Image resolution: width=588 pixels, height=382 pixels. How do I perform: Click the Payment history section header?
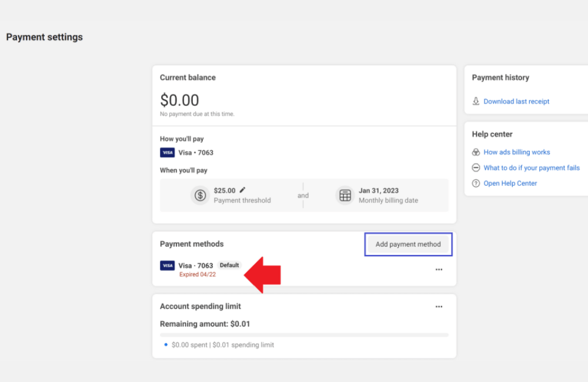coord(500,77)
